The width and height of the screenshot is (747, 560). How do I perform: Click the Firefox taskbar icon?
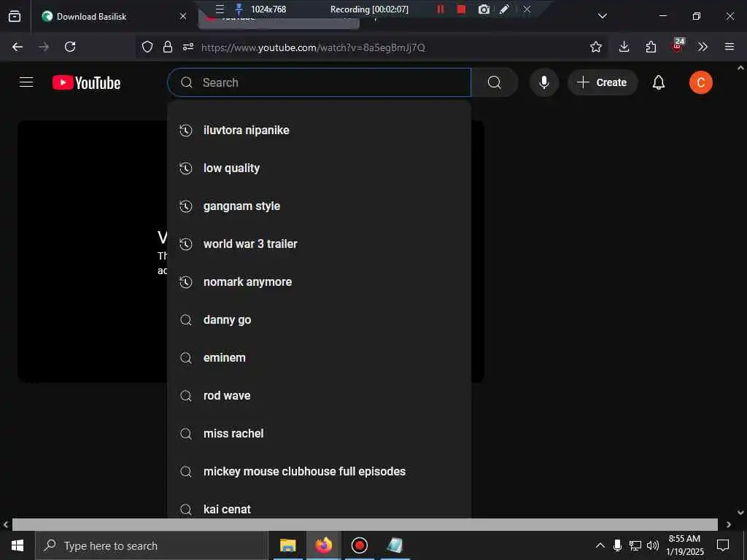coord(323,545)
